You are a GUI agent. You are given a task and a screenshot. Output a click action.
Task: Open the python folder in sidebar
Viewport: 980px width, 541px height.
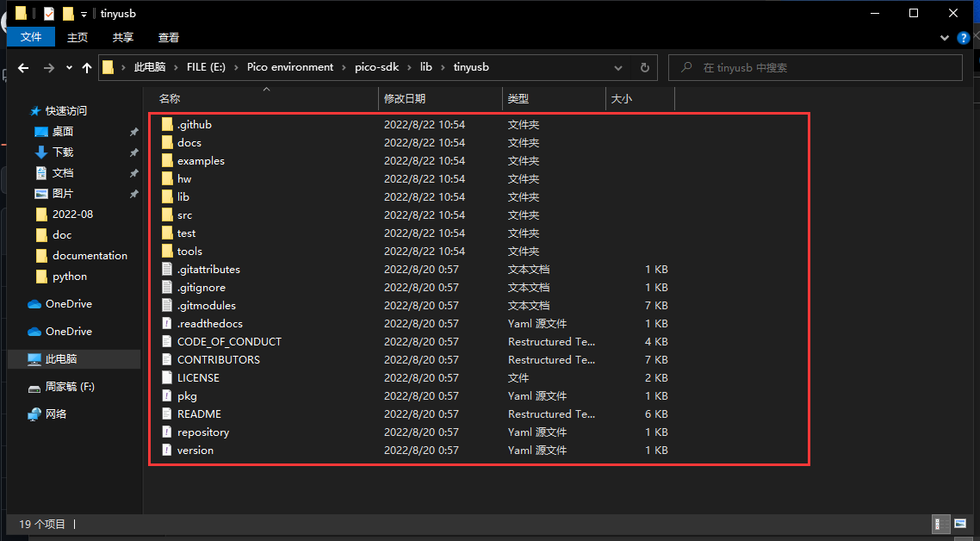(x=70, y=276)
